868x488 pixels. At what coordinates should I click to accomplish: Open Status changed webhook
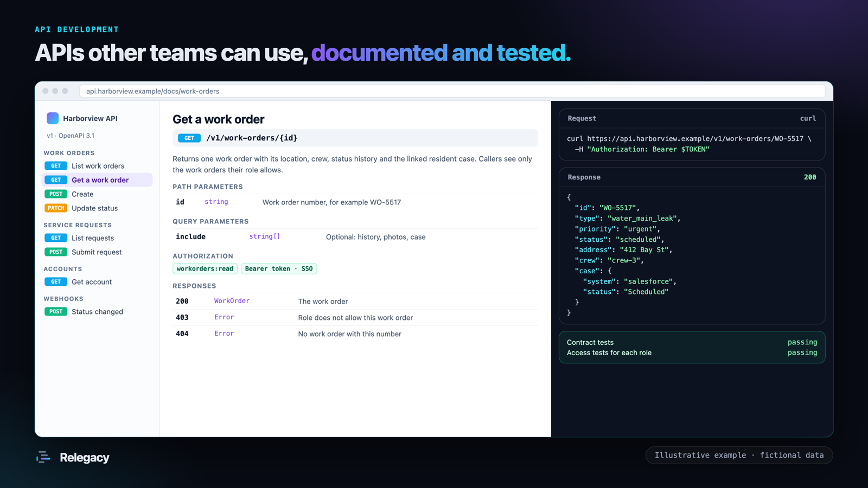97,312
